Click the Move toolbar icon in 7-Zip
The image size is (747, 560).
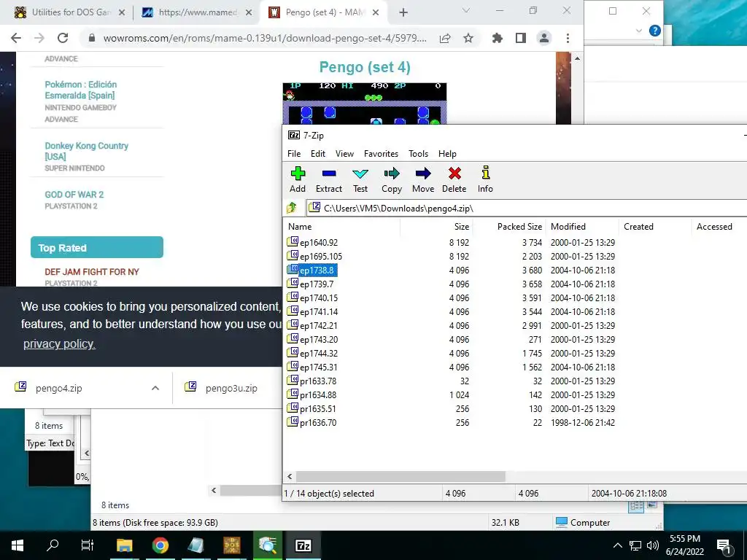click(423, 179)
